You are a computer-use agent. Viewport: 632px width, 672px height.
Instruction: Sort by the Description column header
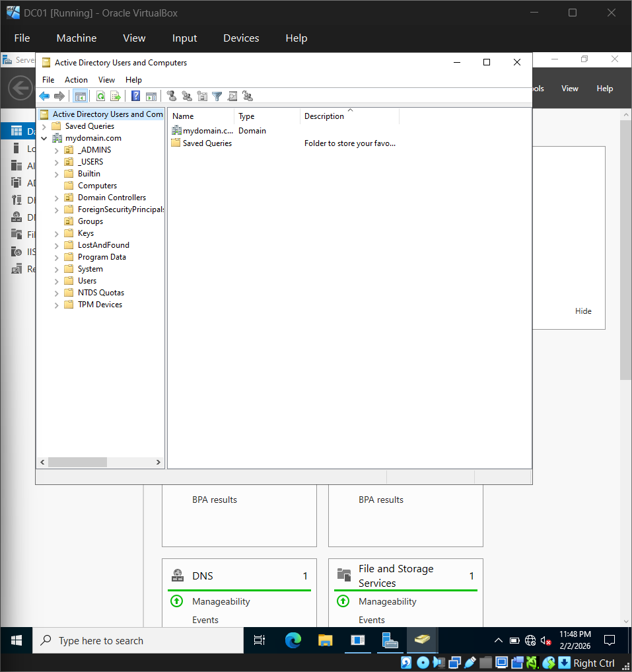click(x=349, y=116)
